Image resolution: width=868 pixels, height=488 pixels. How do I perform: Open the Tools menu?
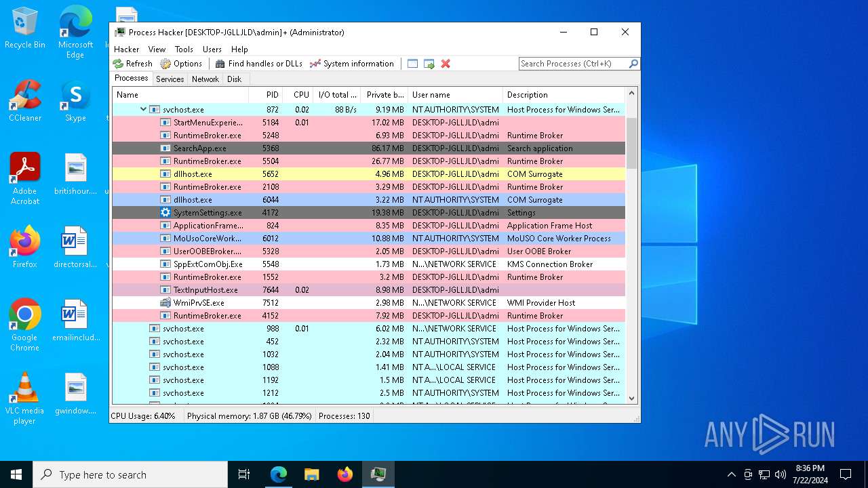point(184,49)
